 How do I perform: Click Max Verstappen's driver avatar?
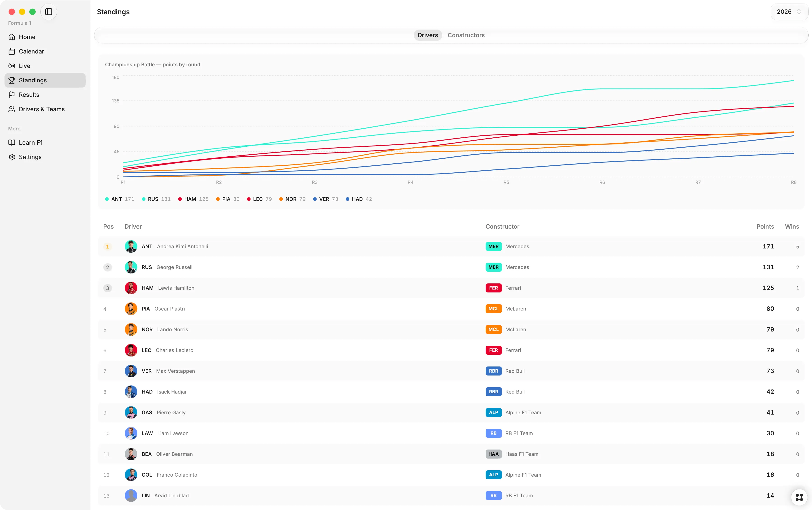[131, 371]
